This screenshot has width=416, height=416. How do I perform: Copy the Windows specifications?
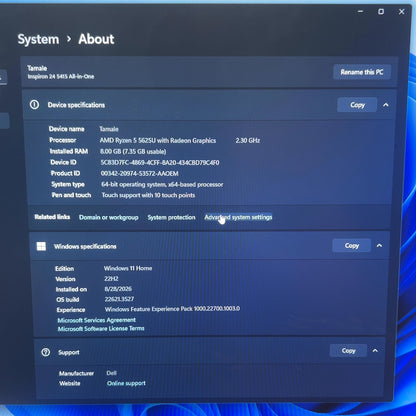pos(352,246)
